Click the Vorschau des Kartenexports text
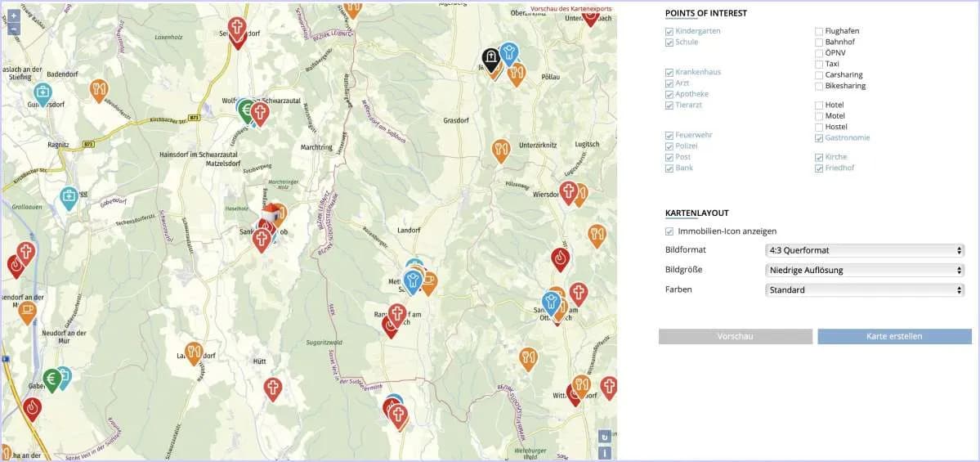The image size is (980, 462). 571,9
